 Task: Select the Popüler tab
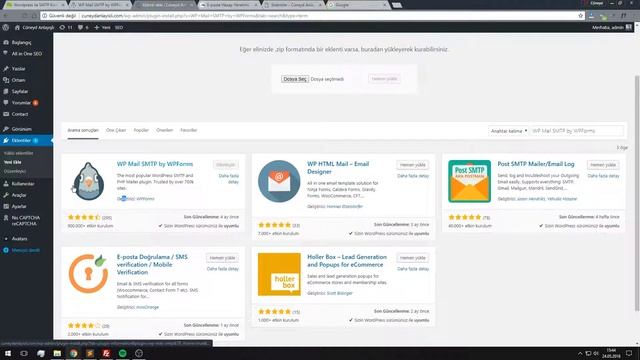[x=141, y=130]
